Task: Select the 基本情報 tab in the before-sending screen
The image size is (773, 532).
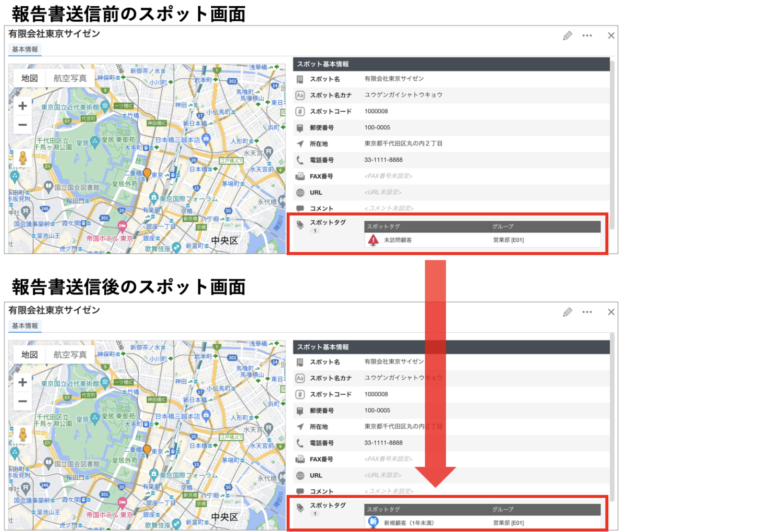Action: [25, 49]
